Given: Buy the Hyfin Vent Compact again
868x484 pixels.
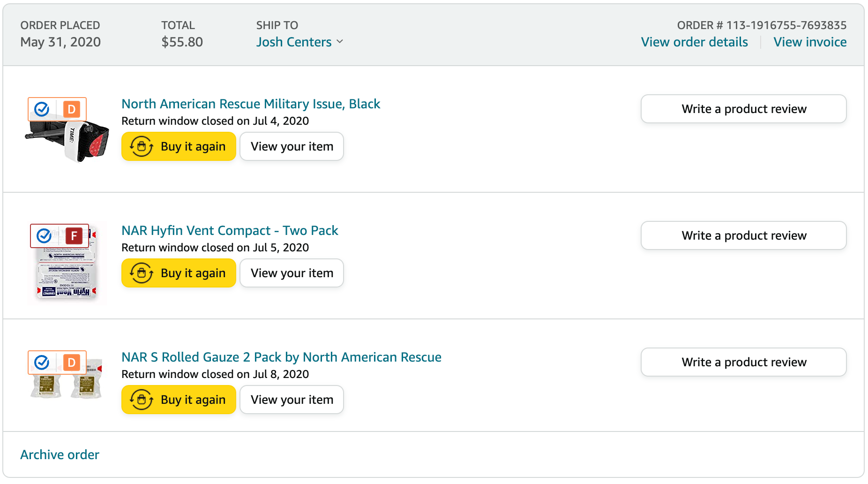Looking at the screenshot, I should coord(179,273).
